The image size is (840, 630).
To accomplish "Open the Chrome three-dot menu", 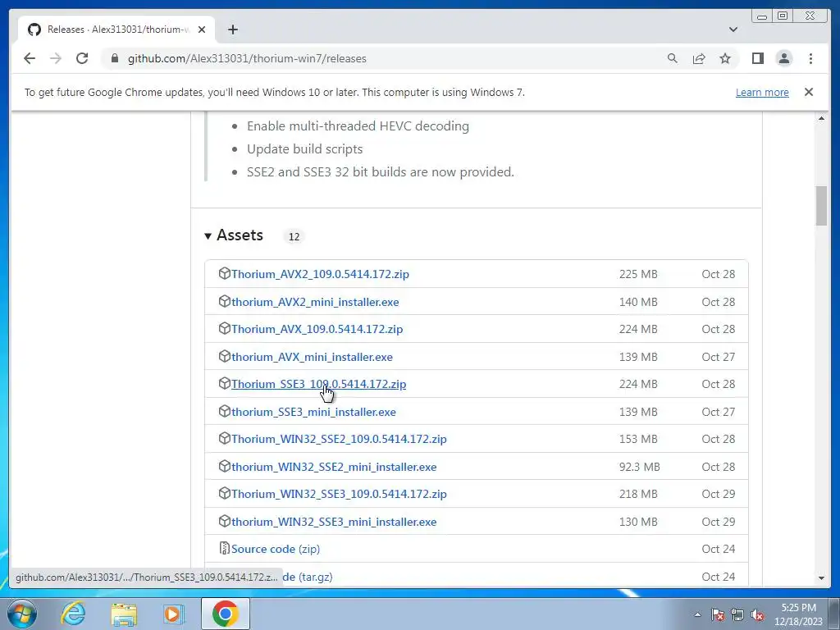I will [x=810, y=58].
